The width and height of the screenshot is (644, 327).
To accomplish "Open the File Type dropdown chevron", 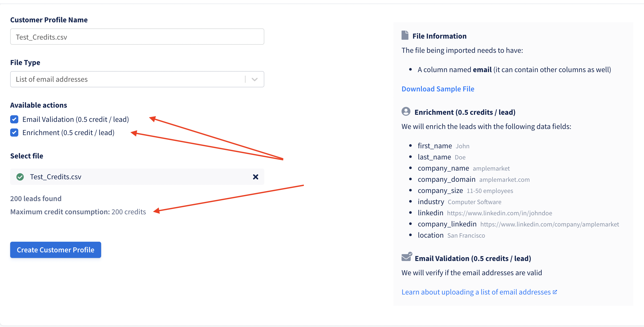I will [x=254, y=79].
